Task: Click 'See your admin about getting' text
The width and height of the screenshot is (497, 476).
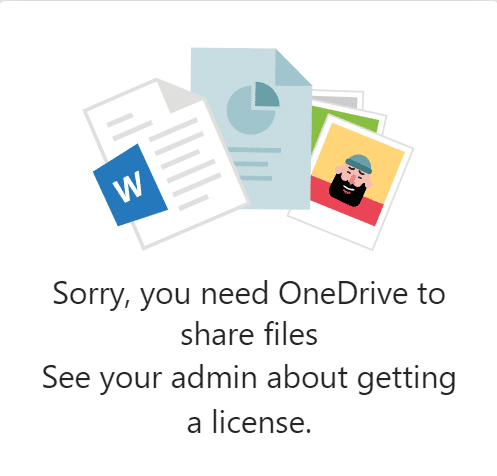Action: click(x=249, y=379)
